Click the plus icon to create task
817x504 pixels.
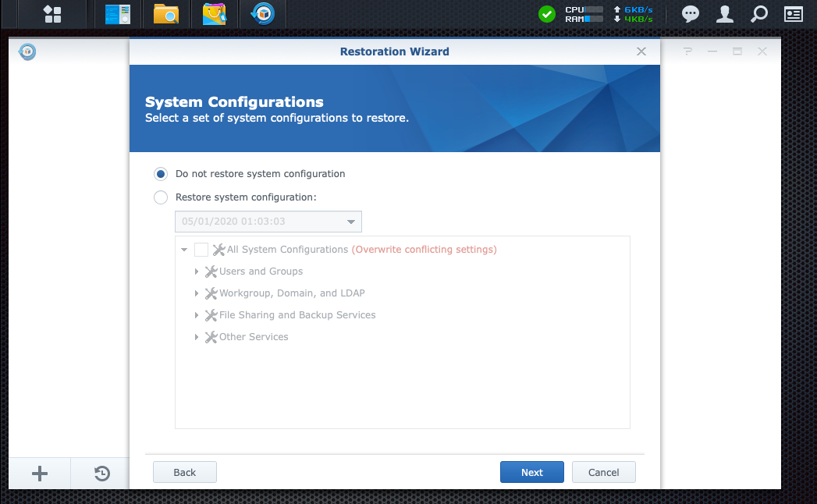(39, 474)
